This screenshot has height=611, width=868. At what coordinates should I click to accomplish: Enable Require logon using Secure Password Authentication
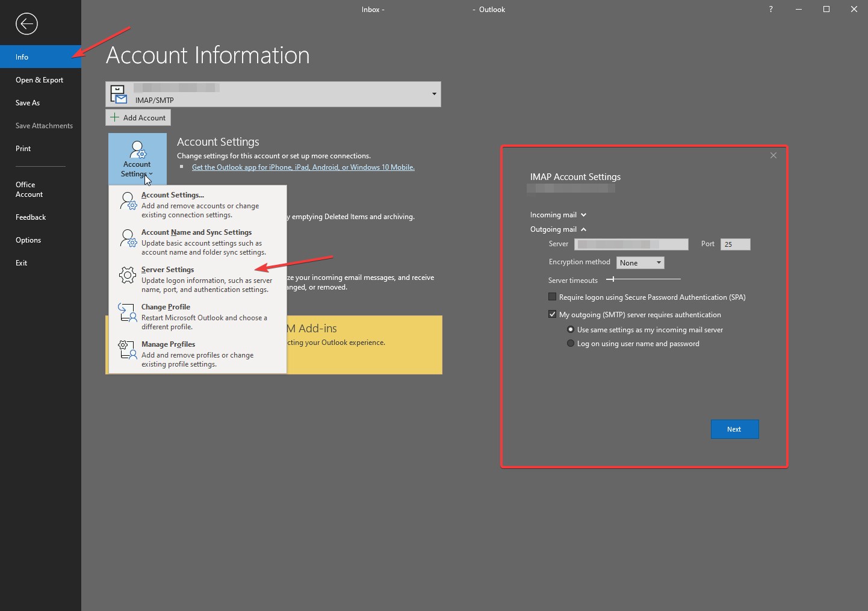point(552,297)
